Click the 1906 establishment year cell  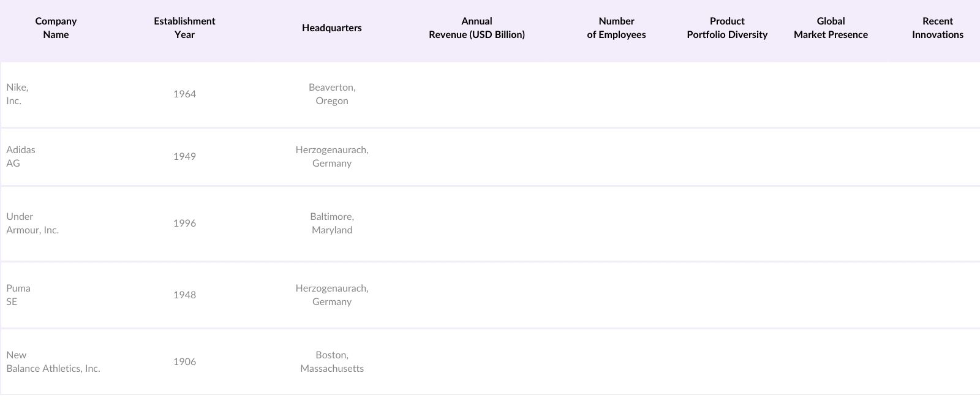coord(184,362)
